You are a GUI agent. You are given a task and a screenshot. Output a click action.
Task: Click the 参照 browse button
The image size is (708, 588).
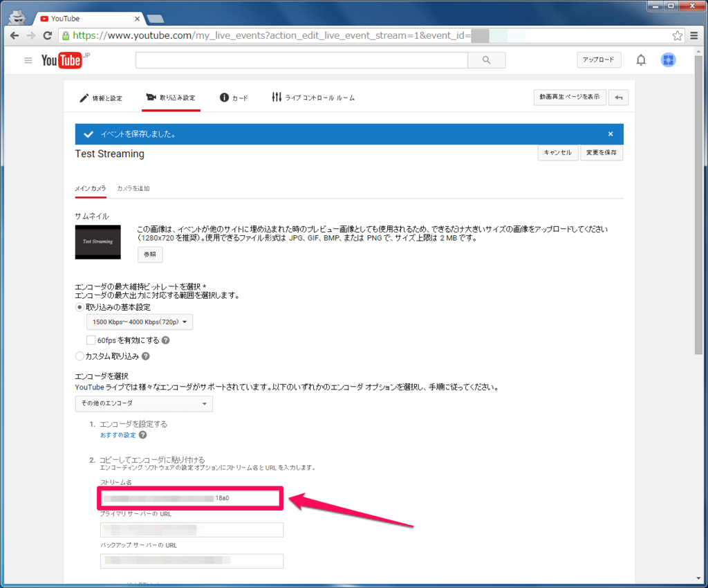pyautogui.click(x=150, y=255)
